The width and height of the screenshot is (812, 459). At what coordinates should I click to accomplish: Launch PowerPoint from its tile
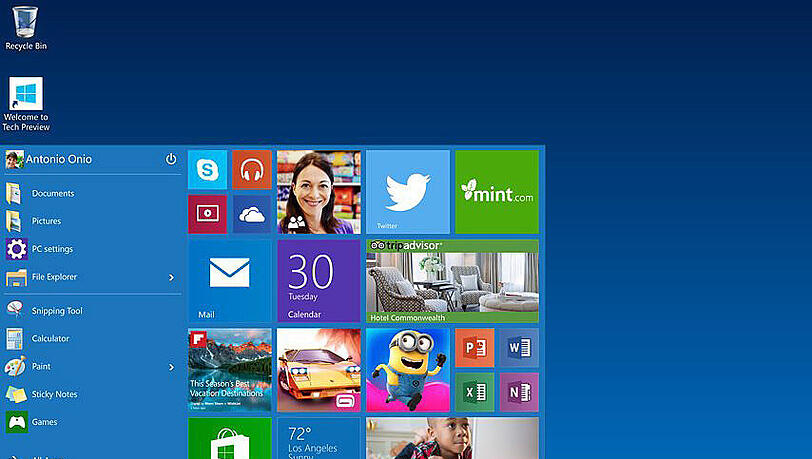point(475,348)
